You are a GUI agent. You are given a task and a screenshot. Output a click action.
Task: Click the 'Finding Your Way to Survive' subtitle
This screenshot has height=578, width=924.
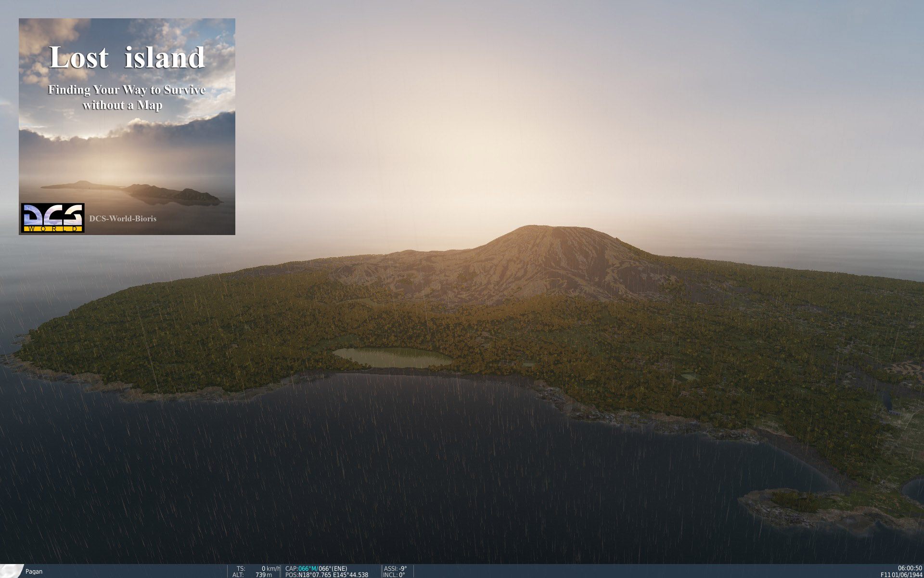pyautogui.click(x=127, y=90)
